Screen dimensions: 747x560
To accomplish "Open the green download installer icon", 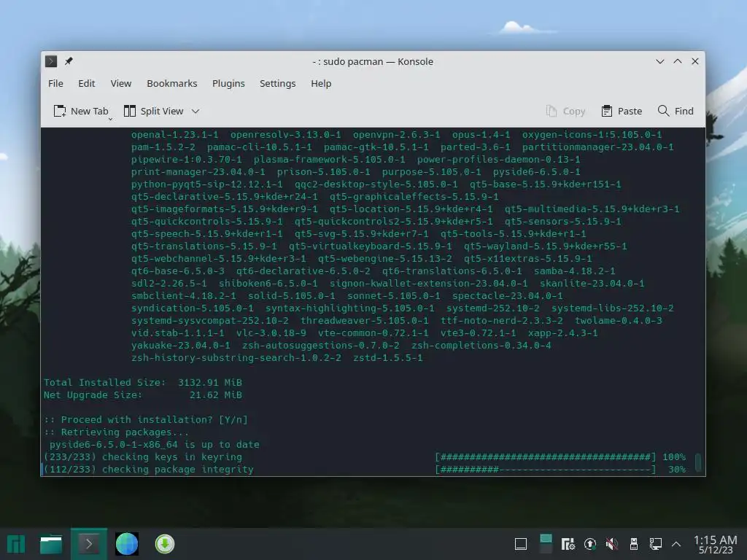I will point(165,544).
